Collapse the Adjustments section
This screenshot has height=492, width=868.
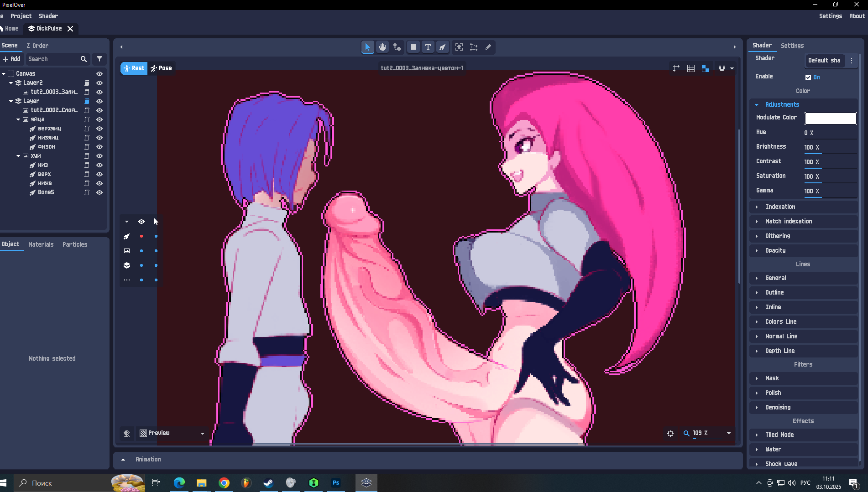pyautogui.click(x=804, y=104)
